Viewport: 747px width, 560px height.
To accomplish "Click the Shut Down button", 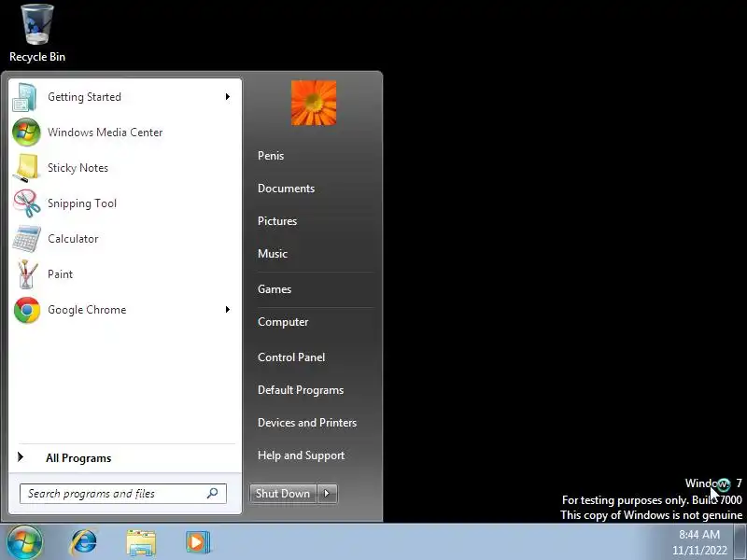I will click(283, 494).
